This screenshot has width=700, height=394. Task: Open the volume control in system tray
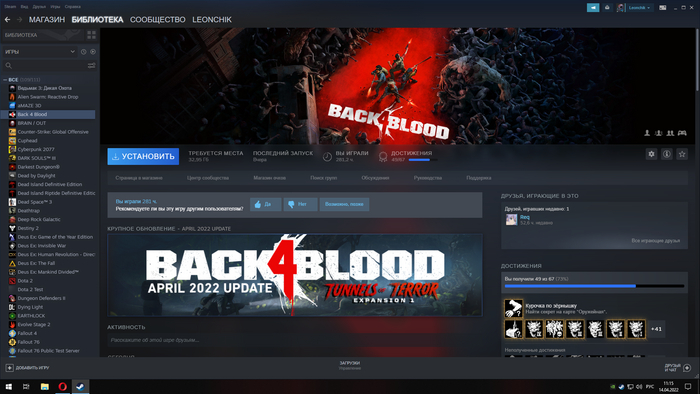[639, 386]
